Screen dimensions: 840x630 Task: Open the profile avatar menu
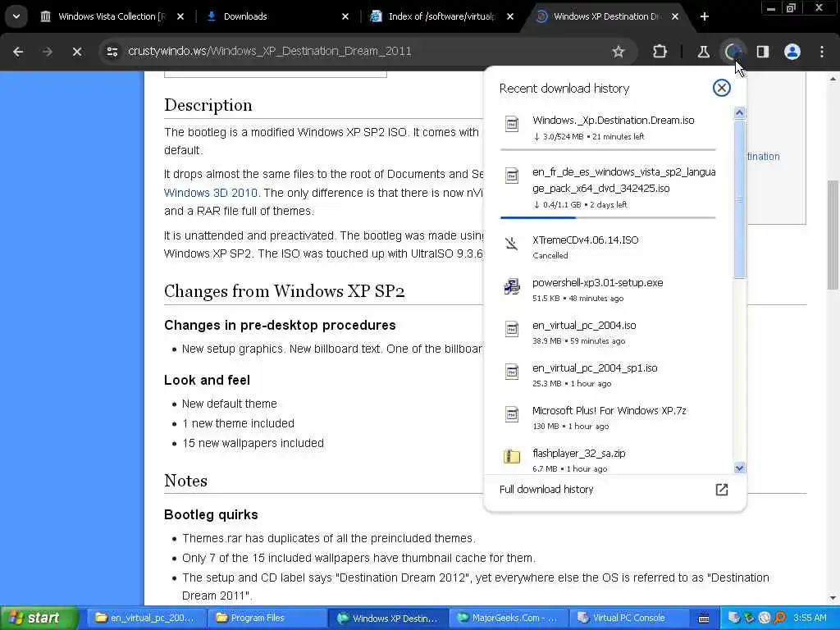click(x=792, y=52)
